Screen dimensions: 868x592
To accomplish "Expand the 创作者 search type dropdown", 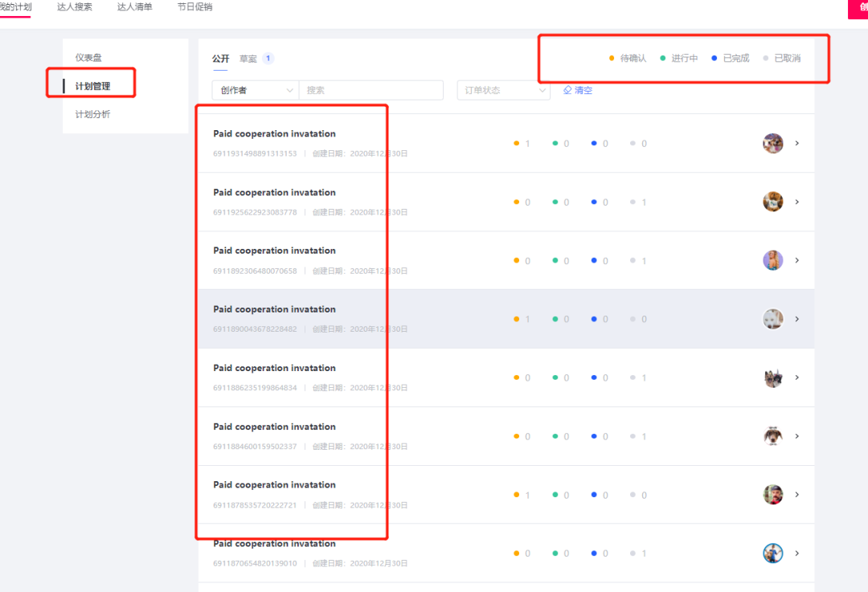I will (x=256, y=91).
